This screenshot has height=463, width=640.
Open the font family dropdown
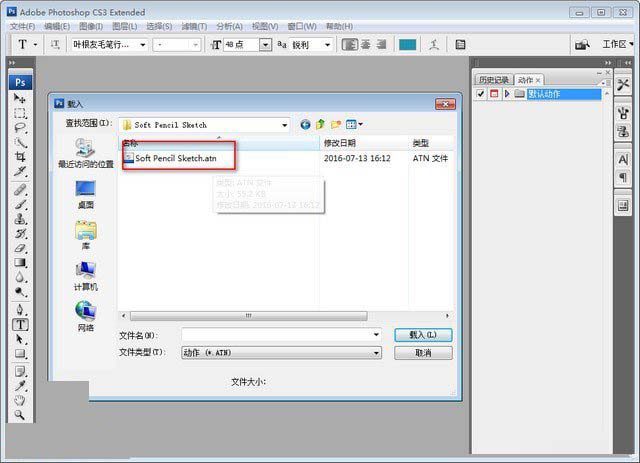pyautogui.click(x=143, y=45)
